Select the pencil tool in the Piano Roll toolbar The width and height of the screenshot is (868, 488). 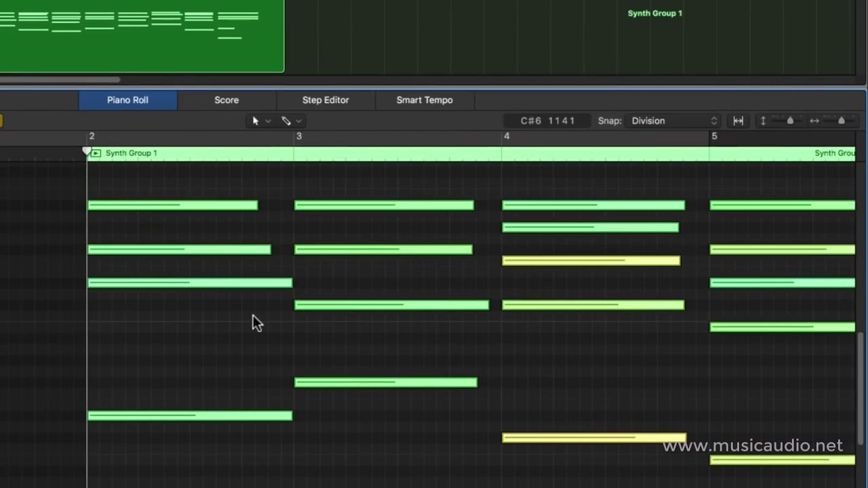click(x=286, y=121)
